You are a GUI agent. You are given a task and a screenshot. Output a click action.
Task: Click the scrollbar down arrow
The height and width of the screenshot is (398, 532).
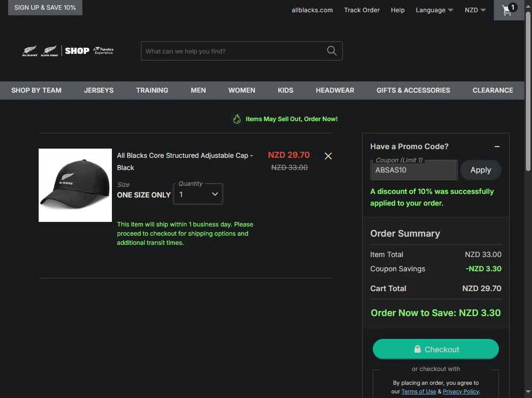528,392
